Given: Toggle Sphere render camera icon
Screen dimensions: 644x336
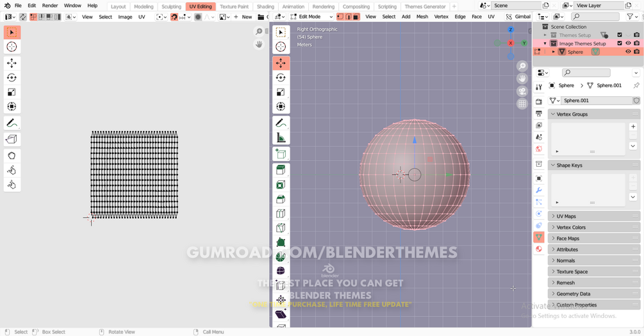Looking at the screenshot, I should (x=636, y=52).
